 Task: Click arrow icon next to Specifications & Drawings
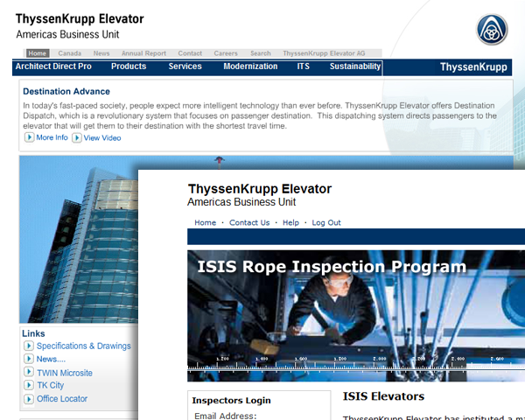coord(29,346)
